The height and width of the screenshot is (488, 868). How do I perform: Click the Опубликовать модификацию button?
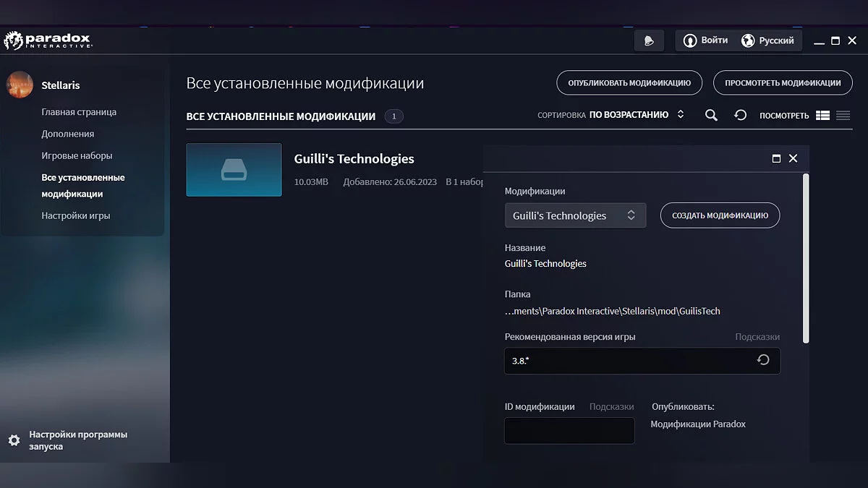[629, 83]
